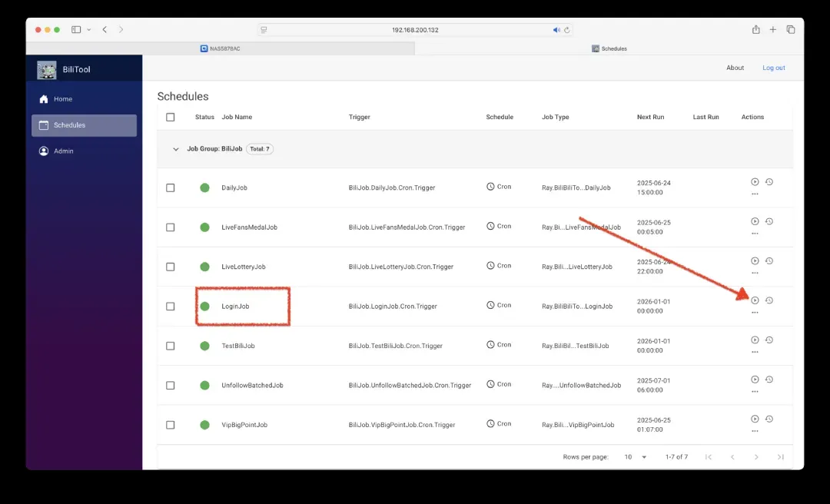Click the Log out link

[x=773, y=68]
